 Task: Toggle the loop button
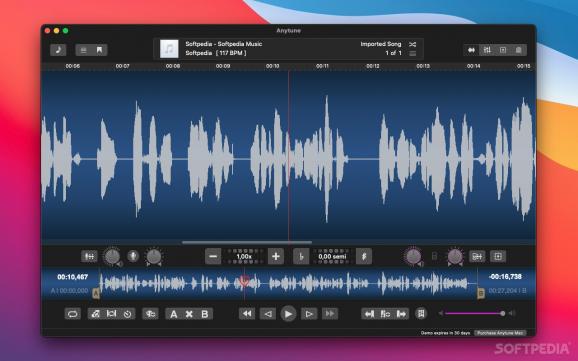pos(73,314)
